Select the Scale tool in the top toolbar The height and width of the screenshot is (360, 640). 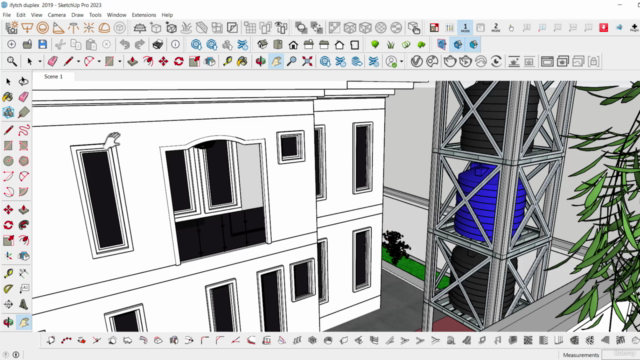[x=194, y=61]
